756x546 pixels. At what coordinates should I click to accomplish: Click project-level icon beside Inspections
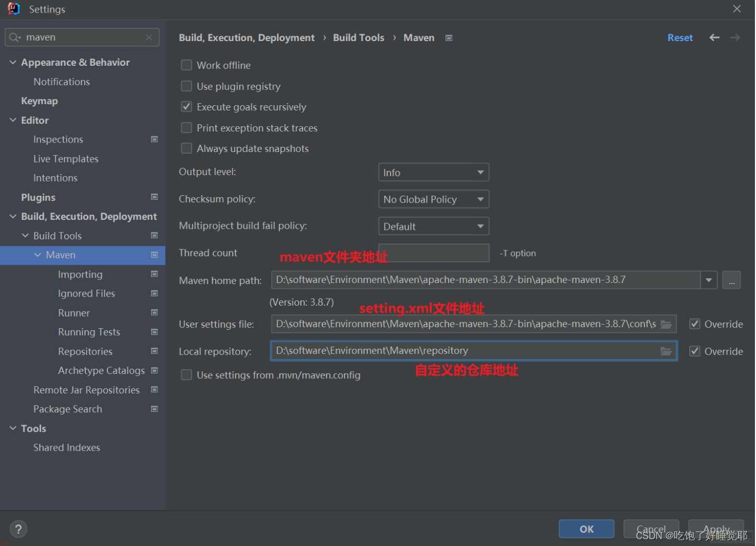click(x=154, y=139)
